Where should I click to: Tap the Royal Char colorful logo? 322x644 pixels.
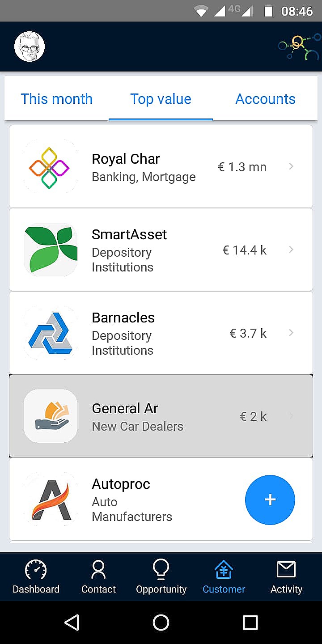[x=50, y=166]
